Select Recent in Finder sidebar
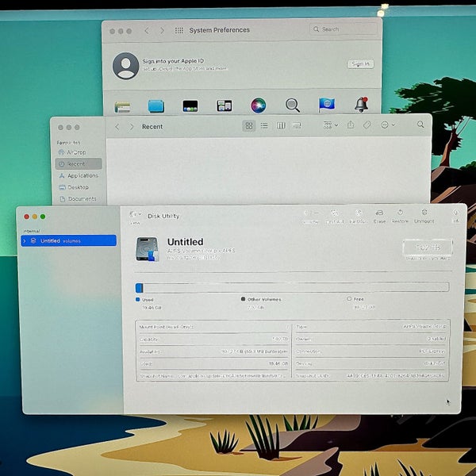Image resolution: width=476 pixels, height=476 pixels. [79, 164]
